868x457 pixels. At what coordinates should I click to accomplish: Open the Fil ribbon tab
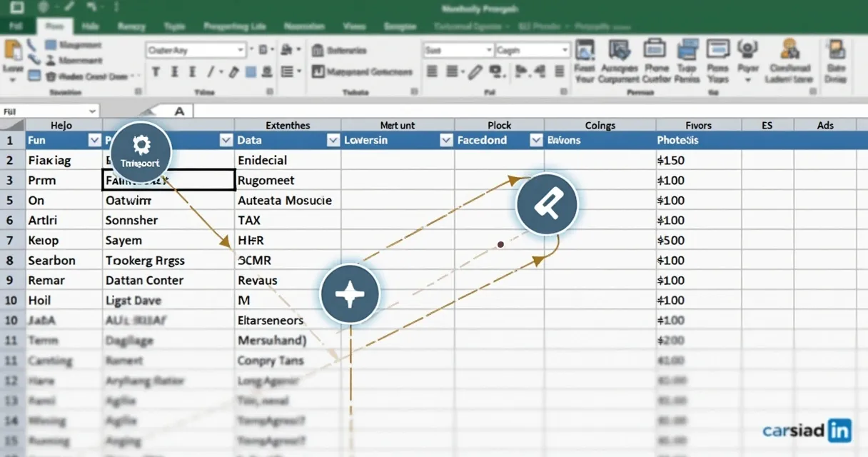[15, 26]
